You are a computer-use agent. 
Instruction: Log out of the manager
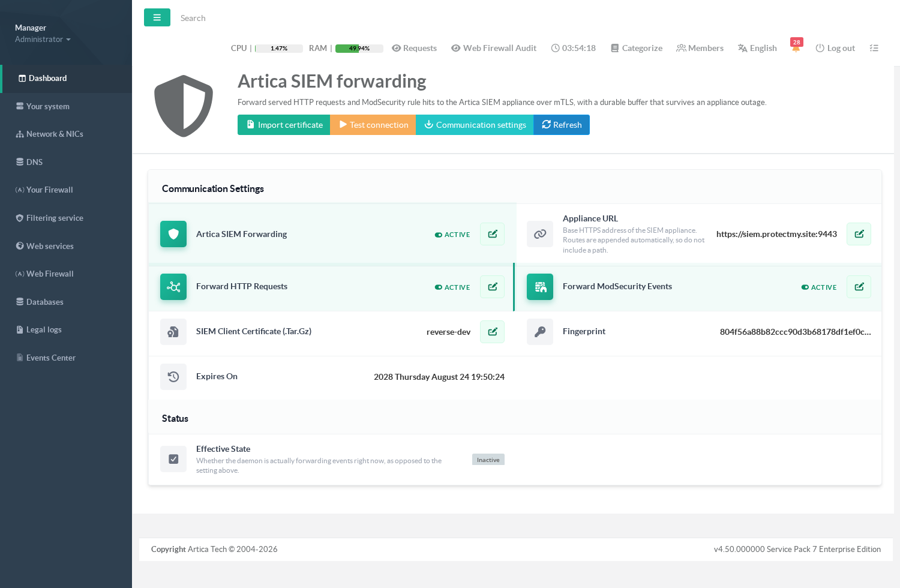coord(835,48)
